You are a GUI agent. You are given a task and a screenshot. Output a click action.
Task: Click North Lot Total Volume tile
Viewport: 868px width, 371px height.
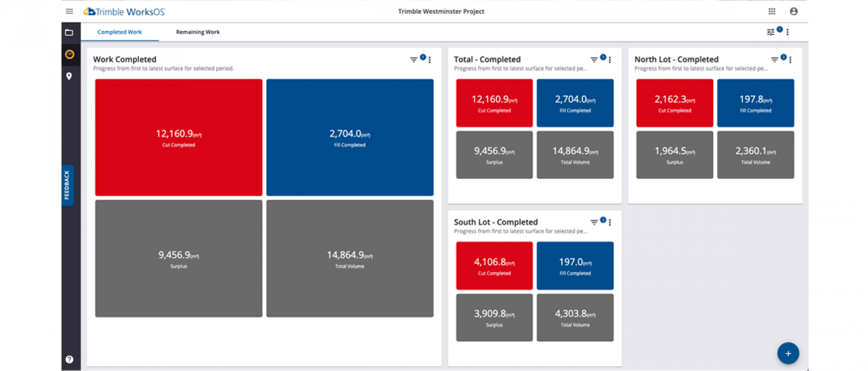pos(755,155)
